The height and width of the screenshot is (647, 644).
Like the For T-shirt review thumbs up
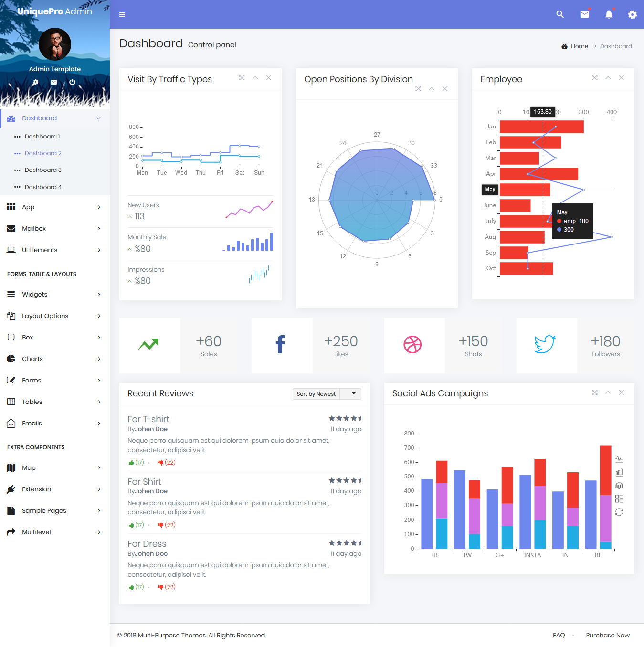(136, 463)
